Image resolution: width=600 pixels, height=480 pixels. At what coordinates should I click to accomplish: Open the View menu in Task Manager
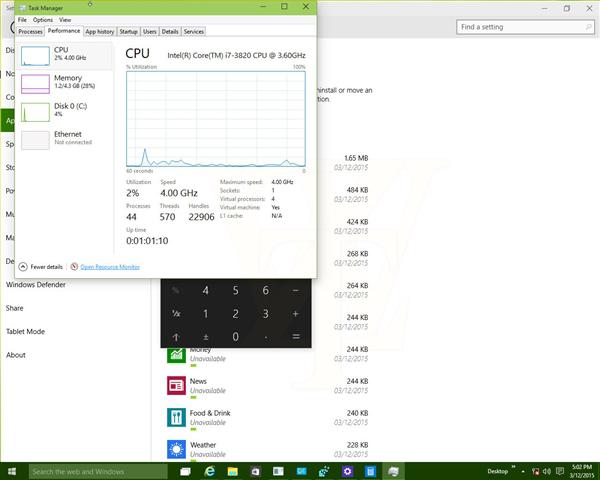(65, 20)
